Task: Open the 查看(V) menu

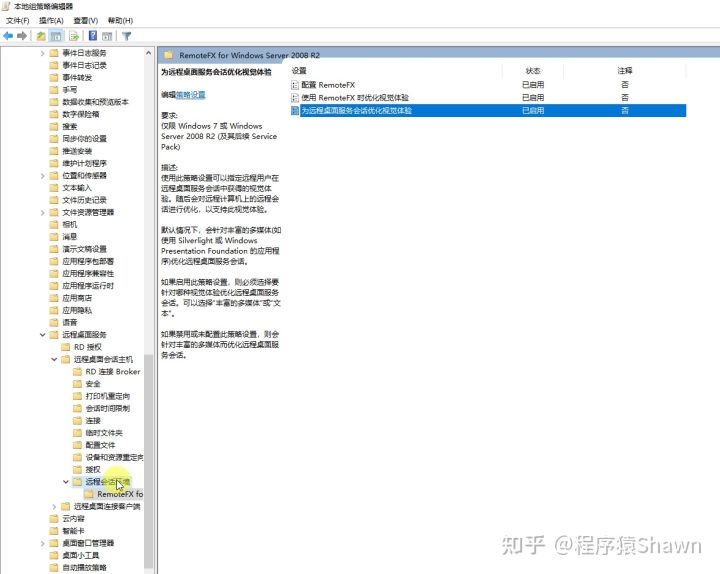Action: tap(85, 20)
